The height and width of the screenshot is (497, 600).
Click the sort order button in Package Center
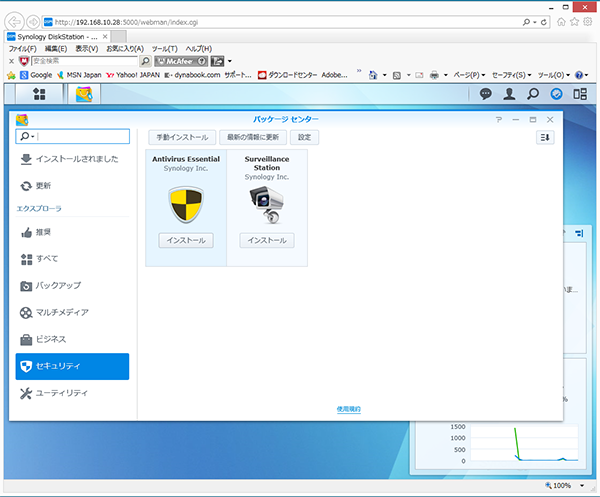545,137
